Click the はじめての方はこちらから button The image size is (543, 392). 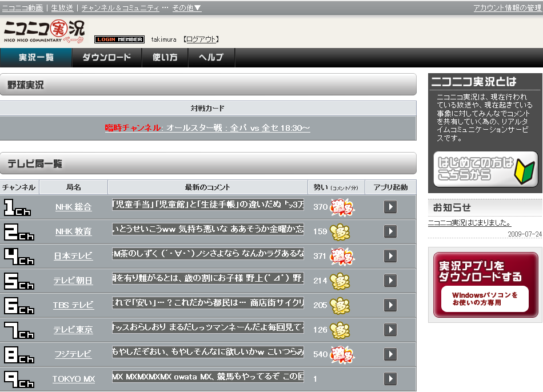point(485,169)
